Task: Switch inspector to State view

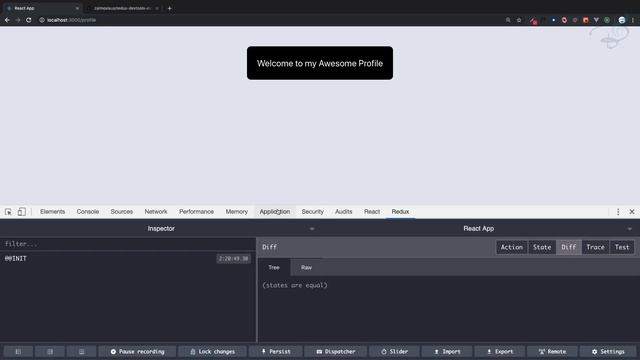Action: (542, 247)
